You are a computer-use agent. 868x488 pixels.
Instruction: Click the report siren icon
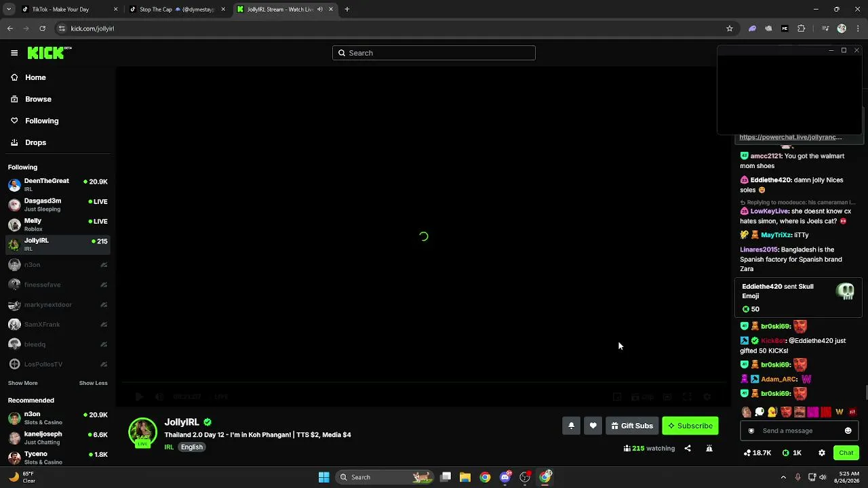click(x=709, y=448)
